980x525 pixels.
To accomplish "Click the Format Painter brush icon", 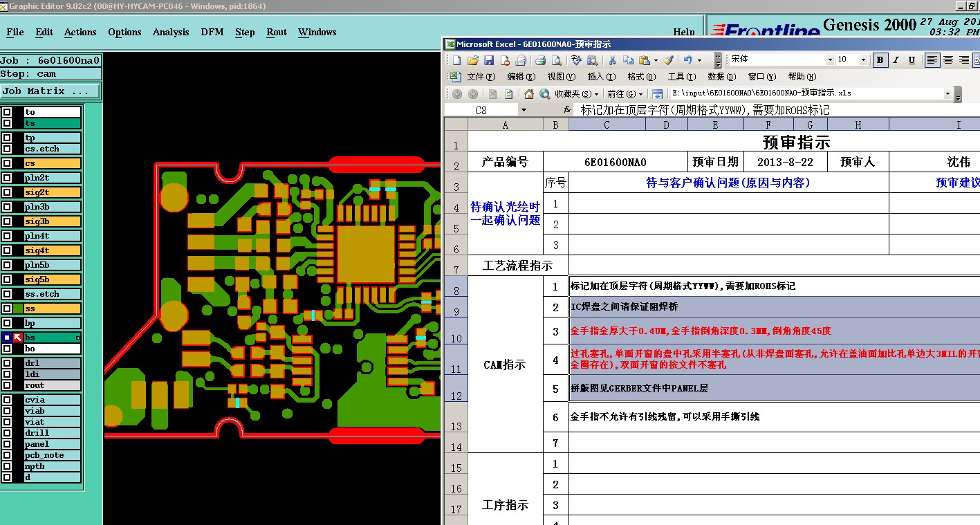I will pyautogui.click(x=668, y=60).
